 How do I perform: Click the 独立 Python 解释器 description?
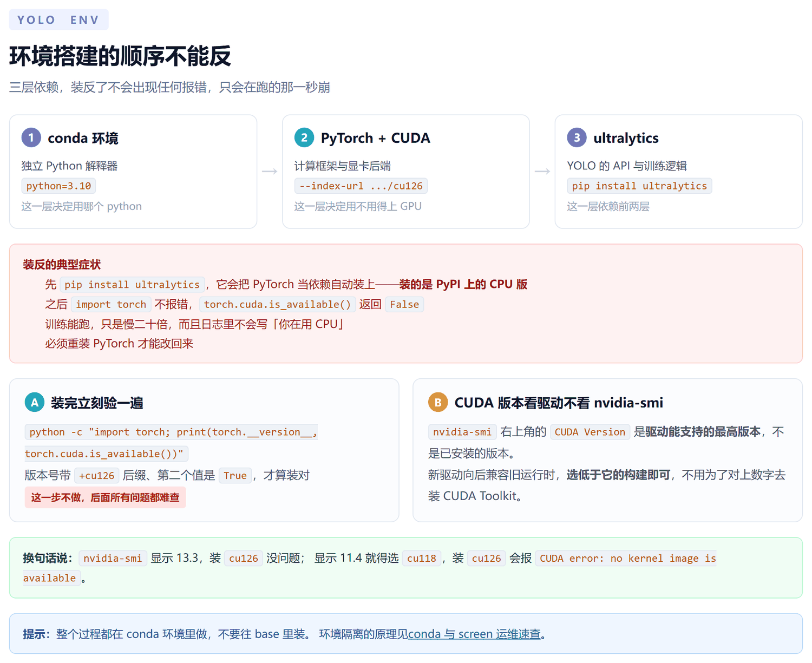pos(70,166)
